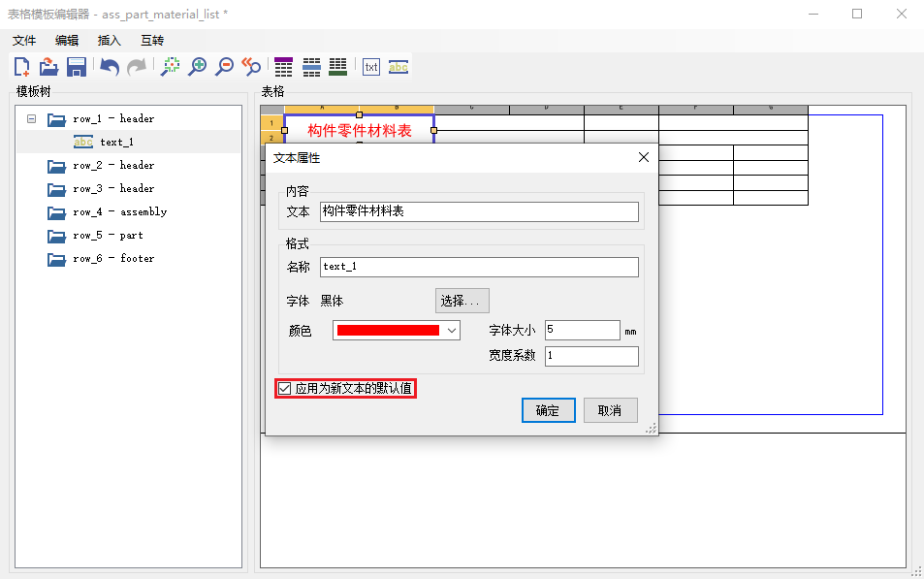924x579 pixels.
Task: Click the txt text insert icon
Action: [x=371, y=67]
